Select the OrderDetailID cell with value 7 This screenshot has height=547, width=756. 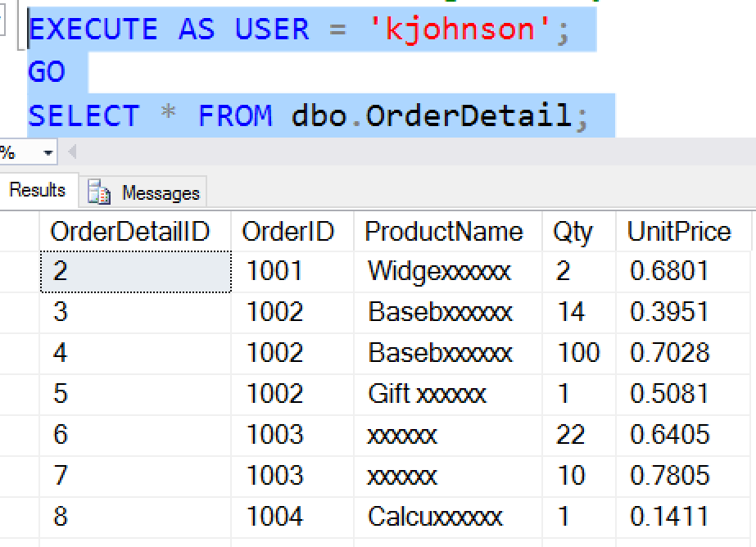135,476
